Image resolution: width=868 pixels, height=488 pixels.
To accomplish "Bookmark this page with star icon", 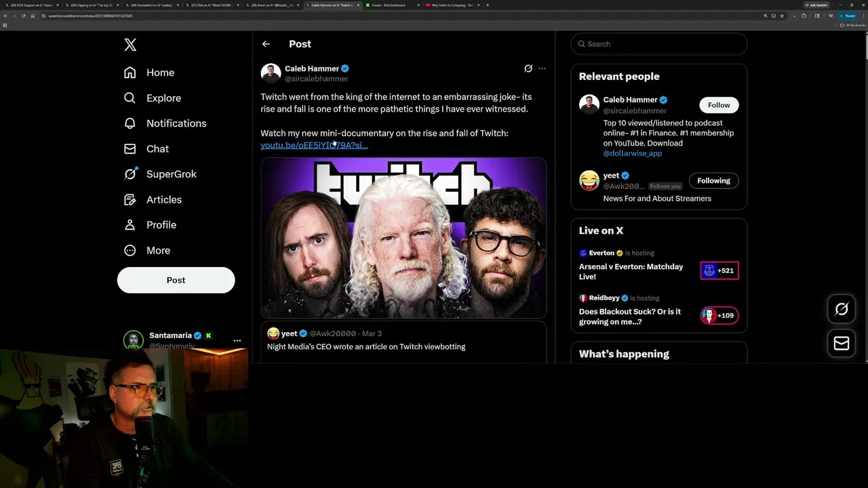I will tap(782, 16).
